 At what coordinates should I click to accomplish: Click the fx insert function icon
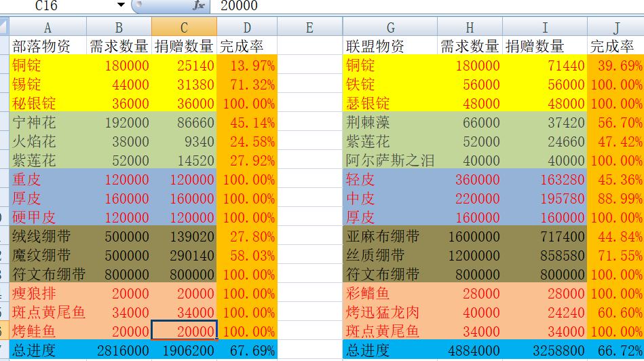[x=198, y=5]
